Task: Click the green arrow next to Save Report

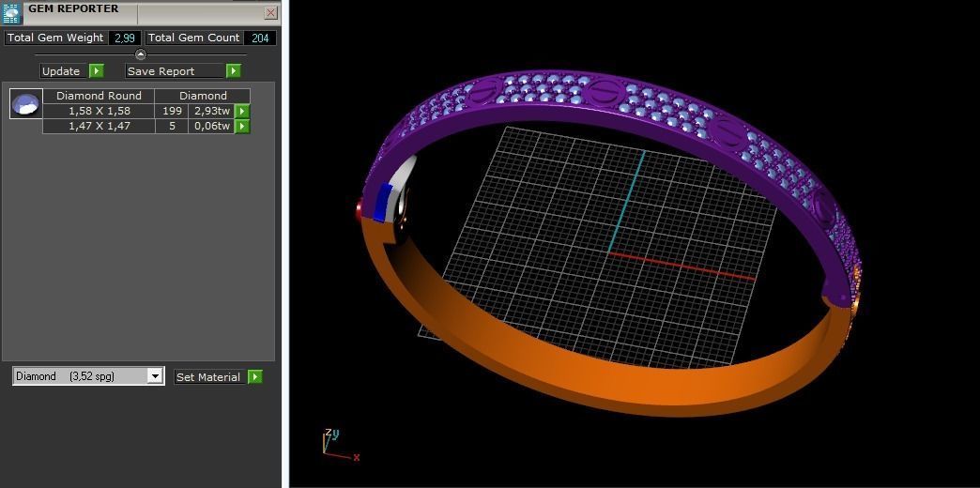Action: click(233, 71)
